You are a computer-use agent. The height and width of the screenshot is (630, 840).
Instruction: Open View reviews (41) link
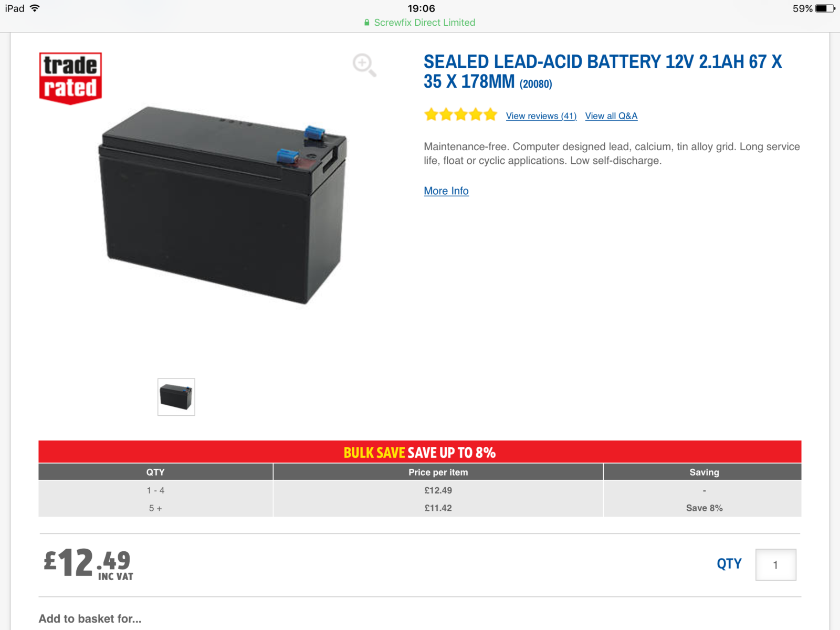click(541, 116)
